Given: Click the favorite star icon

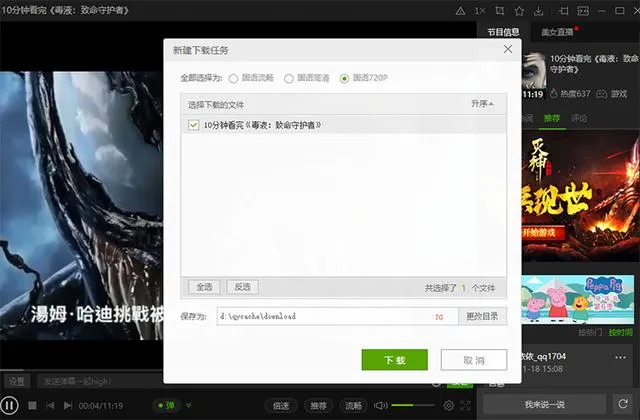Looking at the screenshot, I should (519, 11).
